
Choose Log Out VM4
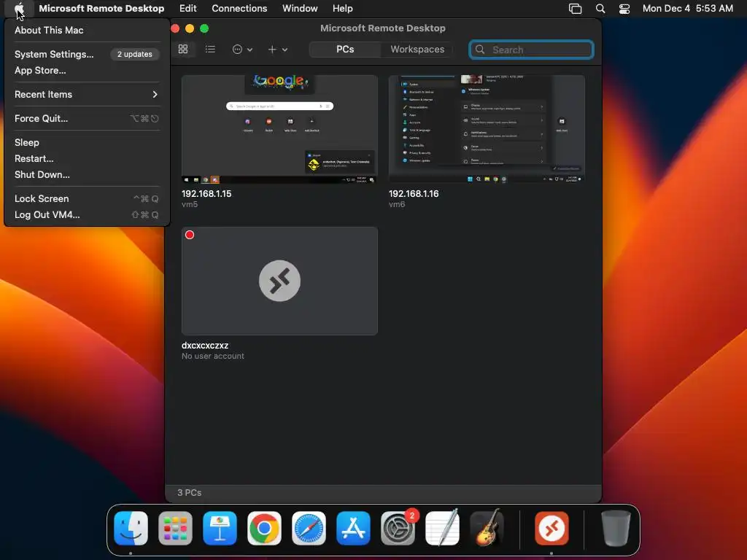[87, 215]
